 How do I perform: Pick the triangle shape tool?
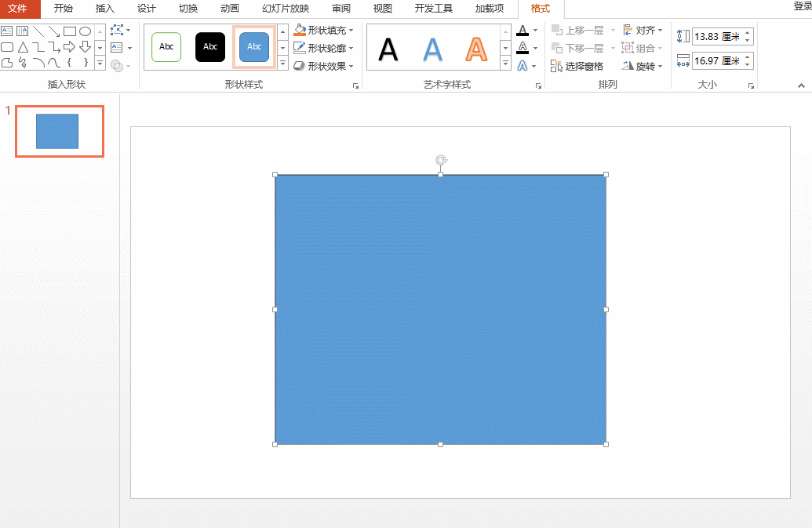23,47
